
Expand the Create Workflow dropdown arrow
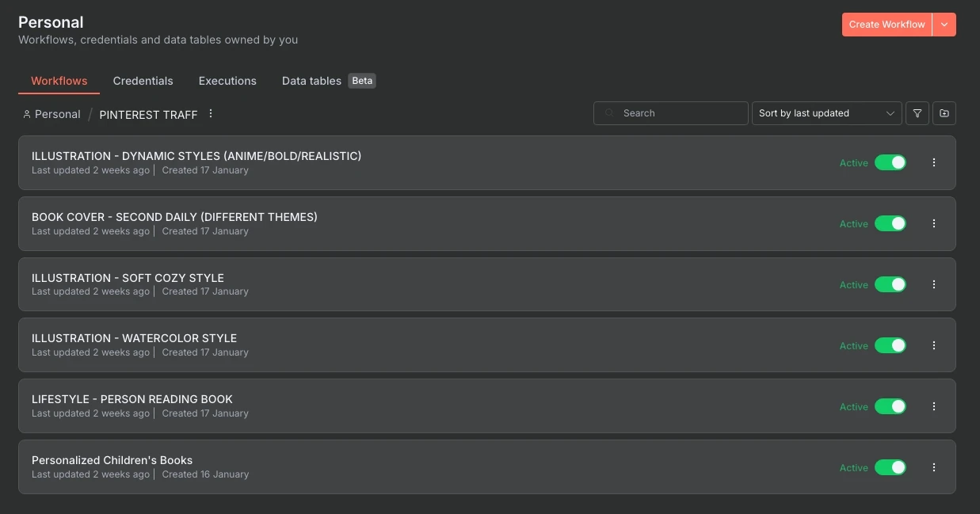(x=944, y=25)
